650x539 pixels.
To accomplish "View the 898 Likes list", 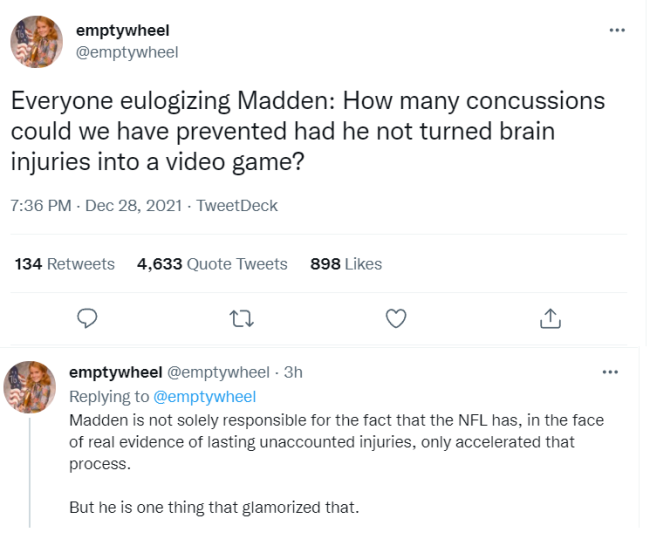I will pos(346,264).
